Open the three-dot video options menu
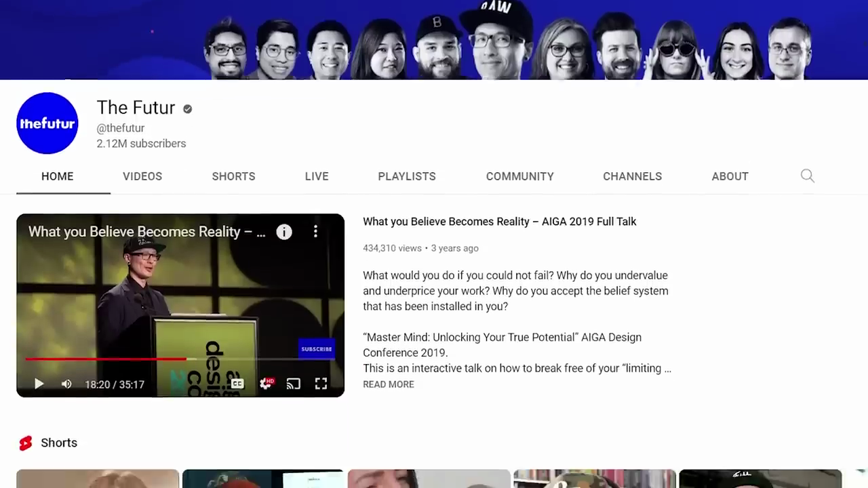 315,232
